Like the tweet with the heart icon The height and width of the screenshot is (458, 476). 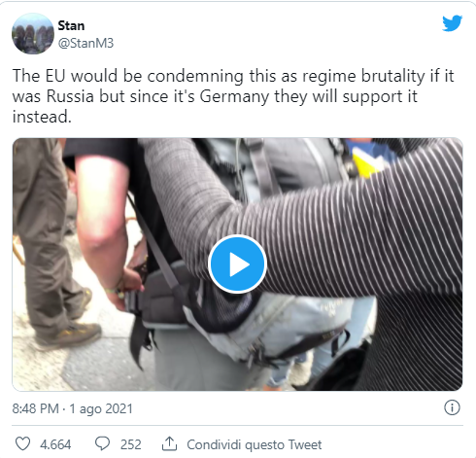tap(23, 443)
